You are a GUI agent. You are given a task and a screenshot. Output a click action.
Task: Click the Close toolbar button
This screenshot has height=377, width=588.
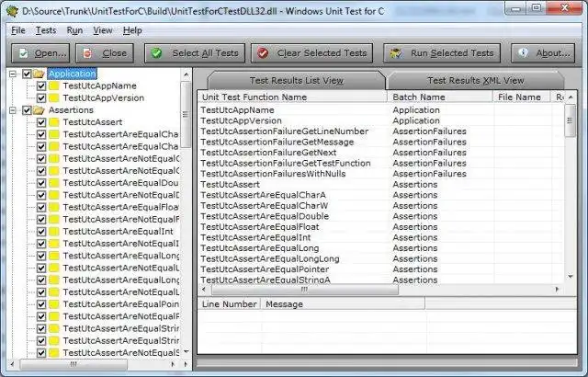tap(105, 53)
